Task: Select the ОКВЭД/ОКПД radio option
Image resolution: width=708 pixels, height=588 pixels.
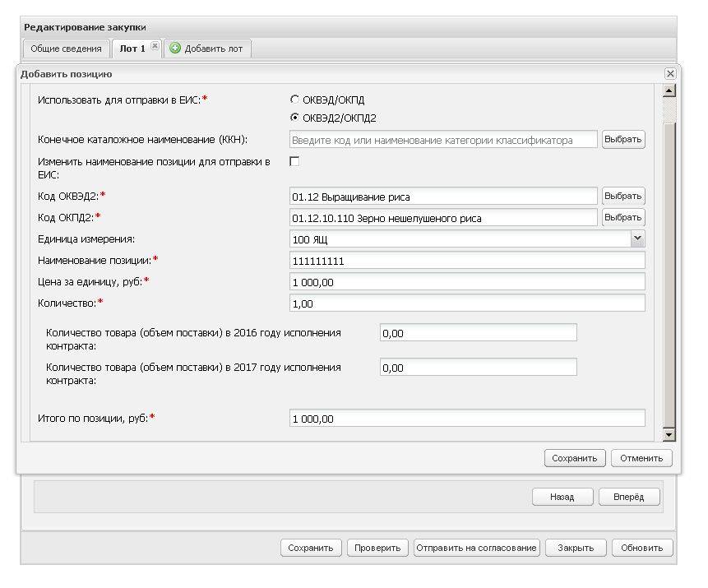Action: [295, 100]
